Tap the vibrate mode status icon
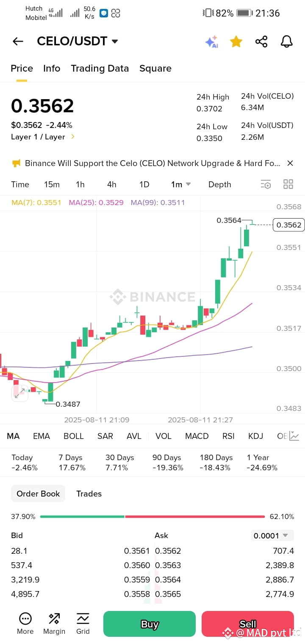The width and height of the screenshot is (305, 644). [x=208, y=13]
